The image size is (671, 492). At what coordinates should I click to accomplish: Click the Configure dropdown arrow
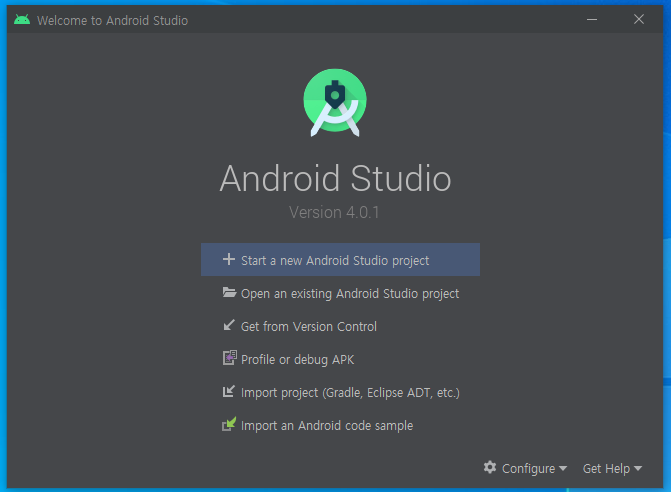563,468
